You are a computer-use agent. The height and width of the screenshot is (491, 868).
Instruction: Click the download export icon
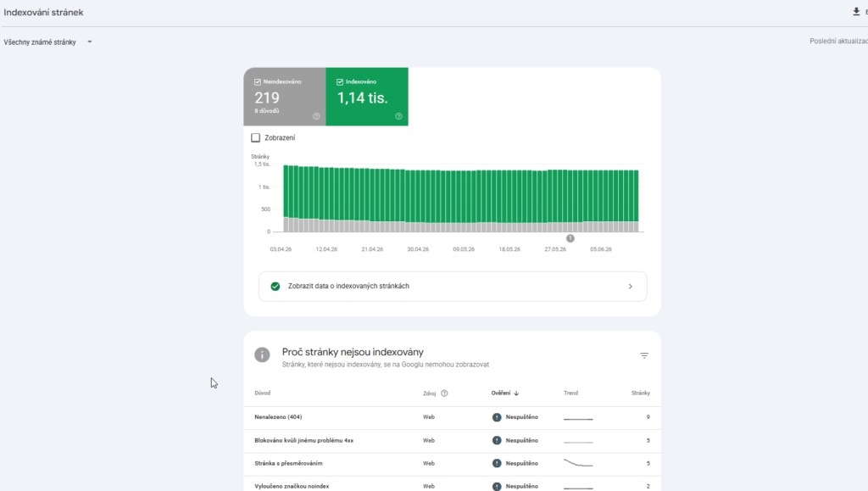point(856,12)
